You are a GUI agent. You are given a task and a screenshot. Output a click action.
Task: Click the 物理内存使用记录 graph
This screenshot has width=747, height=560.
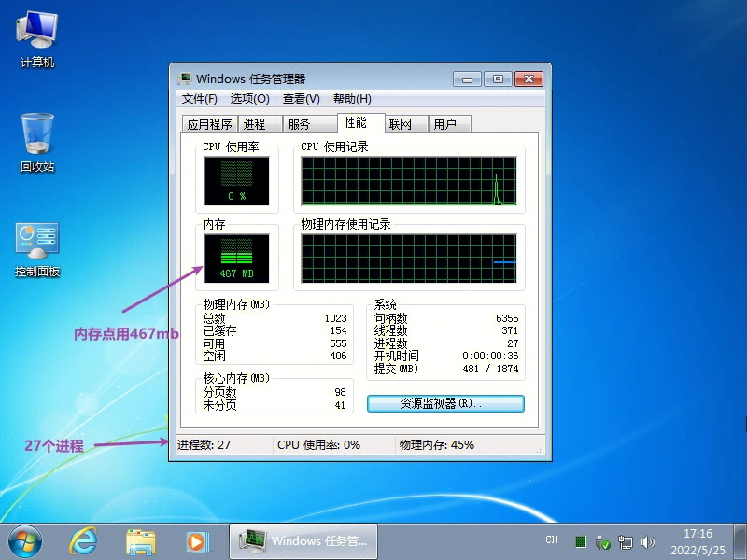(409, 259)
